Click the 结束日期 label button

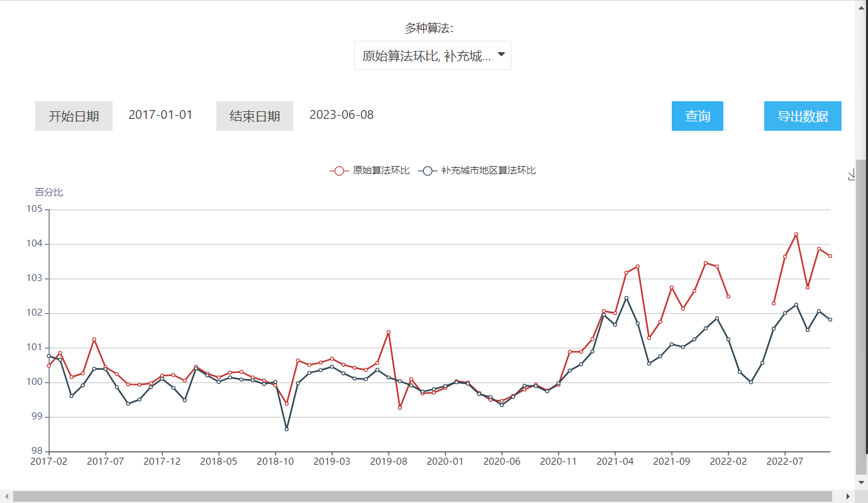pyautogui.click(x=255, y=116)
